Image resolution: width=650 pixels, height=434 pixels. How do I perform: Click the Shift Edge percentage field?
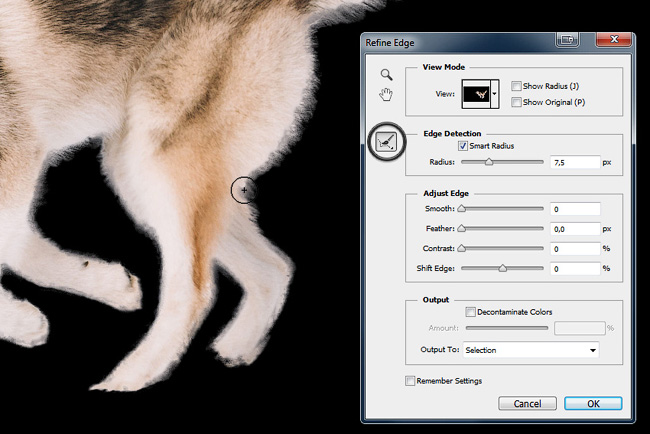click(575, 269)
